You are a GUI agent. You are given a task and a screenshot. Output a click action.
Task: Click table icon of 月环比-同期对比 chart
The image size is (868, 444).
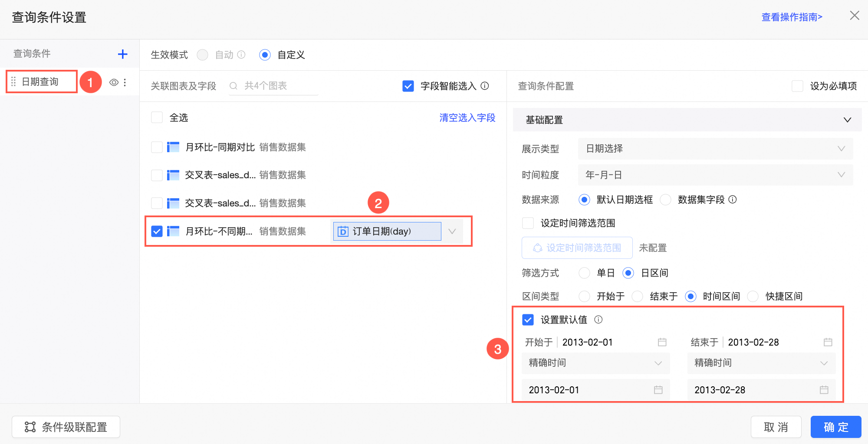coord(173,147)
